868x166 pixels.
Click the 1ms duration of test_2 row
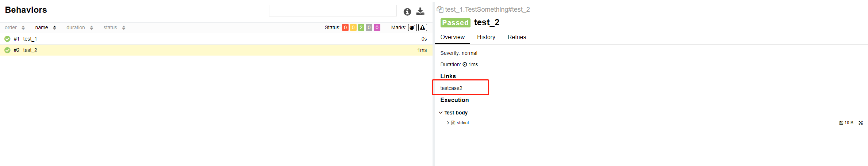(422, 50)
